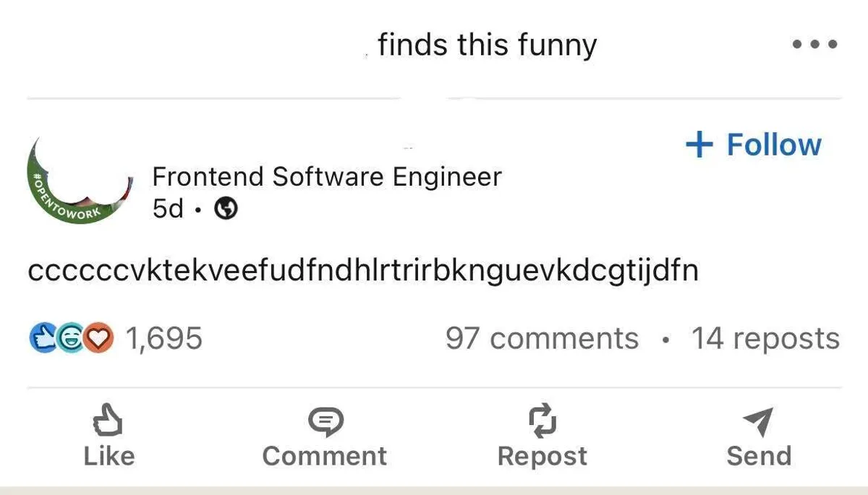Click the Like thumbs-up icon
The height and width of the screenshot is (495, 868).
click(x=109, y=421)
